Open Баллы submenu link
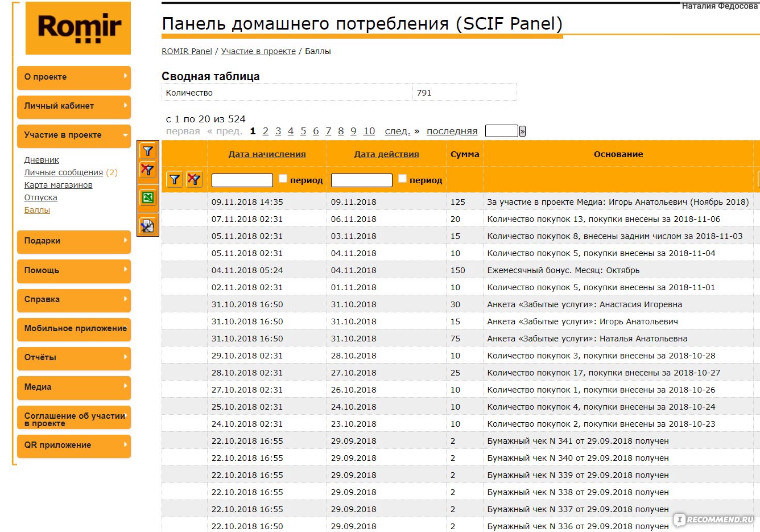This screenshot has height=532, width=760. tap(37, 210)
